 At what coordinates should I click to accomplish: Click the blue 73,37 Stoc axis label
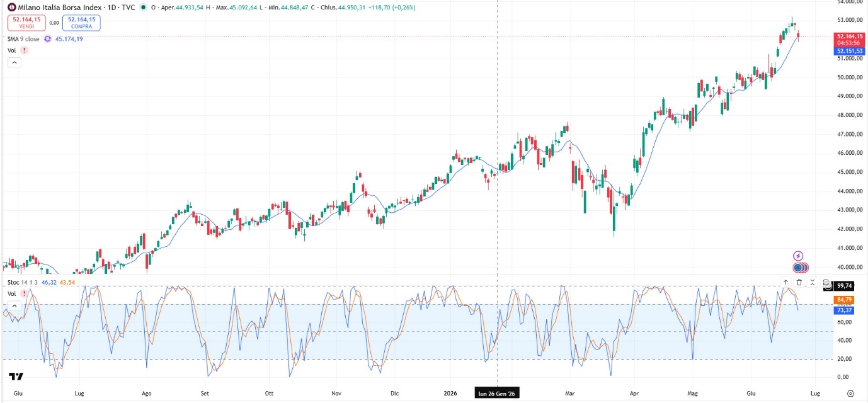coord(845,310)
